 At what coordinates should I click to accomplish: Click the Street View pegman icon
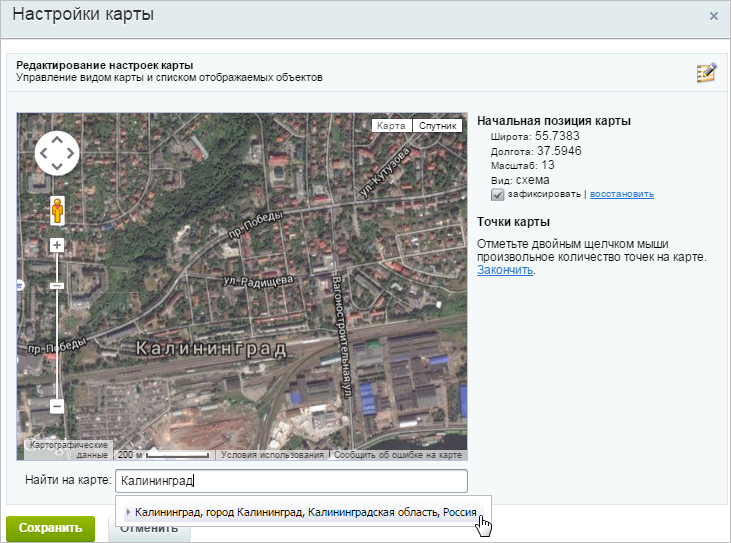[57, 211]
